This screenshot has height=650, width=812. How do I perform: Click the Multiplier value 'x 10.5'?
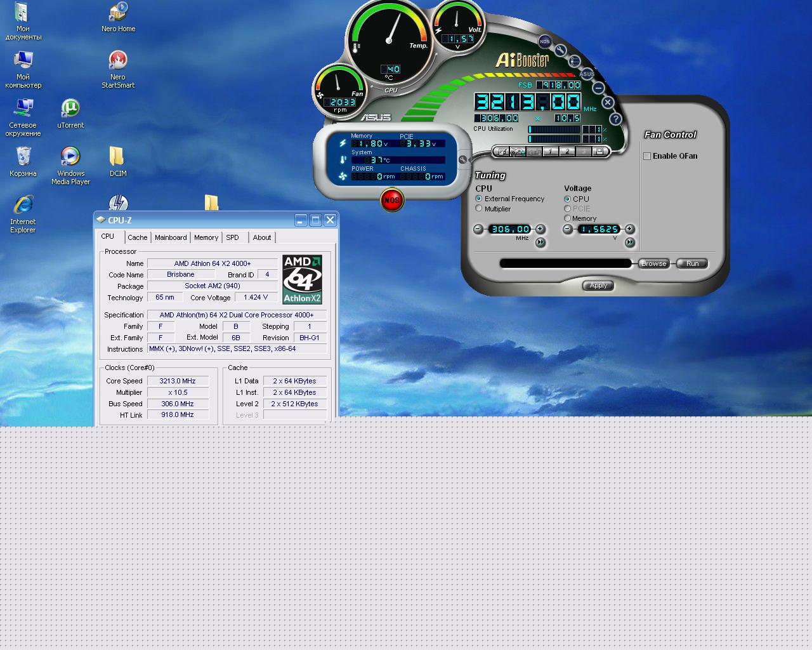pos(178,392)
